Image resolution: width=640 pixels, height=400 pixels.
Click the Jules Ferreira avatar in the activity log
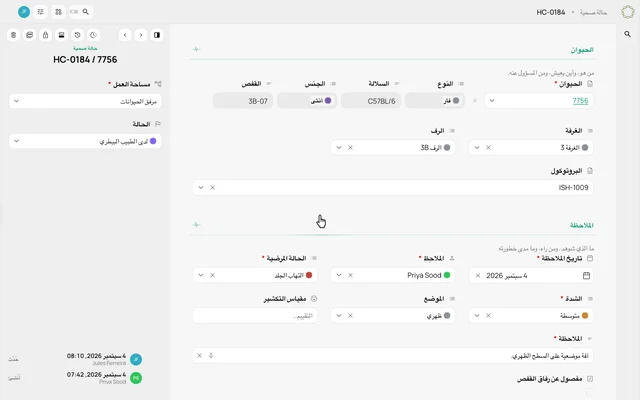click(136, 360)
